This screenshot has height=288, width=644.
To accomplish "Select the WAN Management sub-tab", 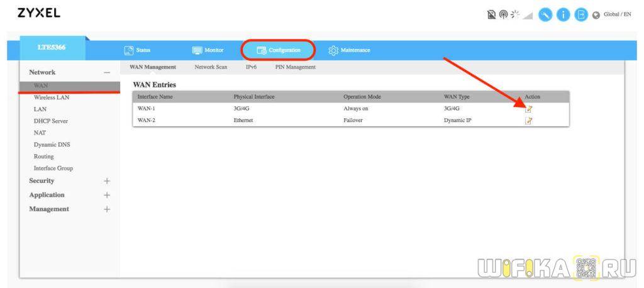I will pos(153,67).
